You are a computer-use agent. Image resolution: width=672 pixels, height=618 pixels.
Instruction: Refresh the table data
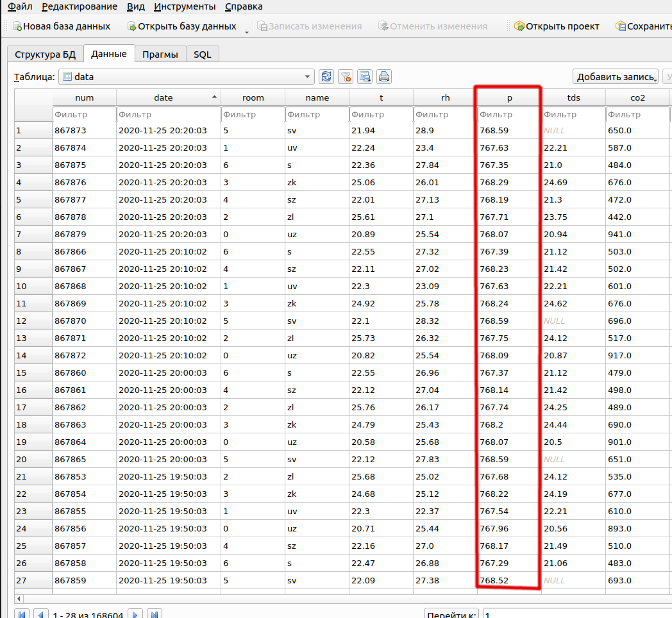[x=327, y=77]
